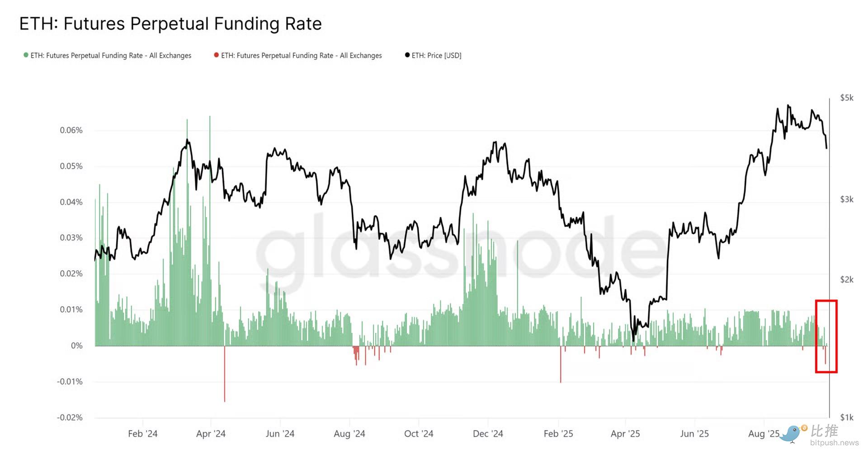Viewport: 868px width, 455px height.
Task: Click the Apr '24 x-axis label
Action: click(x=211, y=434)
